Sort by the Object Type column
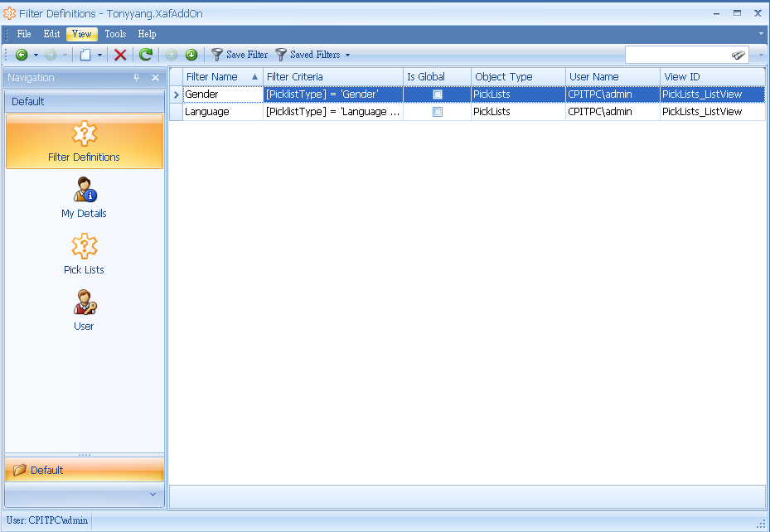This screenshot has height=532, width=770. coord(518,76)
